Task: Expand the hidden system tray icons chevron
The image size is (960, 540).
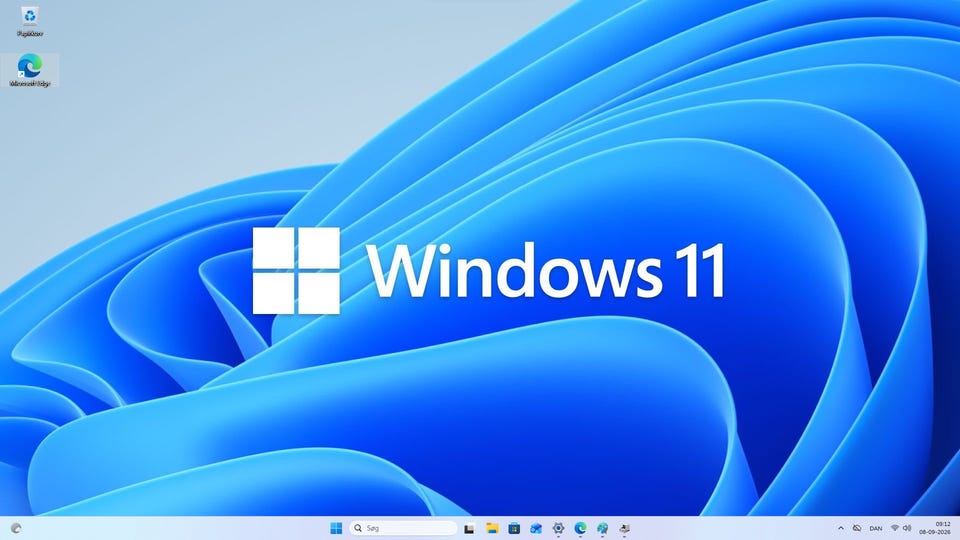Action: (x=841, y=528)
